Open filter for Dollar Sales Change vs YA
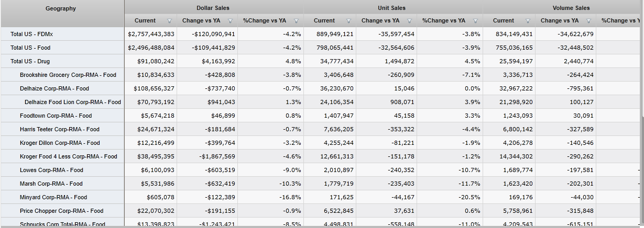This screenshot has width=644, height=228. [x=230, y=21]
